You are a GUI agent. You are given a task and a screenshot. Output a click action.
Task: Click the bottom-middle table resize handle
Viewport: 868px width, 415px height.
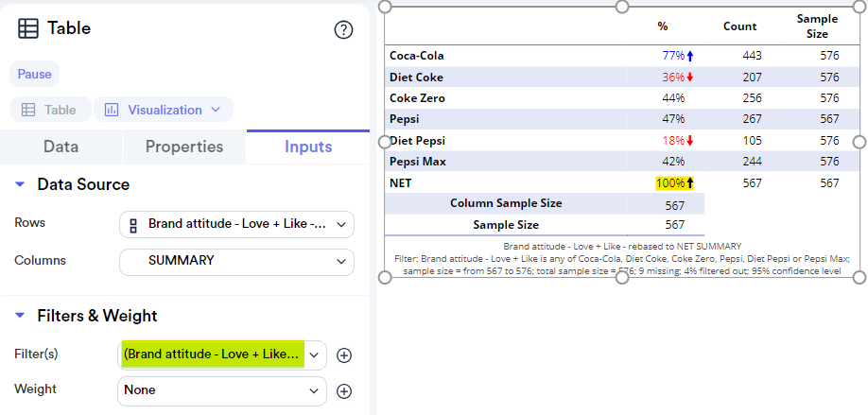tap(622, 277)
